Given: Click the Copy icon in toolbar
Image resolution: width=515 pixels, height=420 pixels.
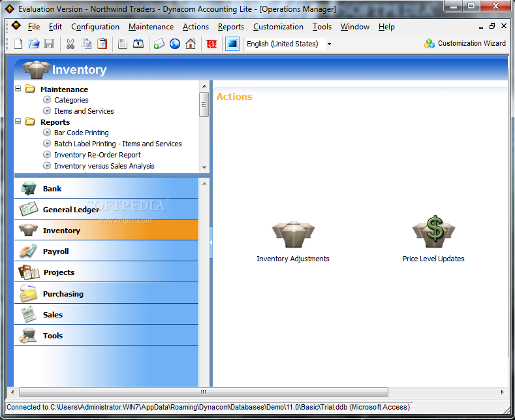Looking at the screenshot, I should (x=86, y=44).
